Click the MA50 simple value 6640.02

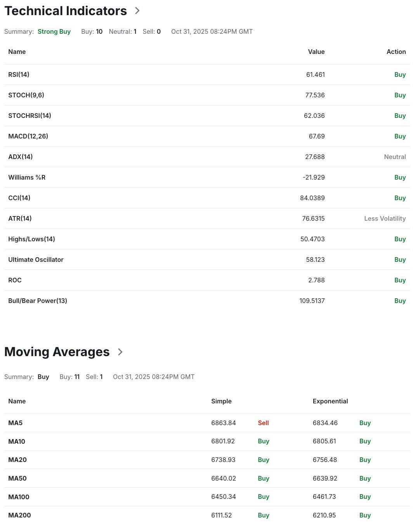tap(224, 478)
